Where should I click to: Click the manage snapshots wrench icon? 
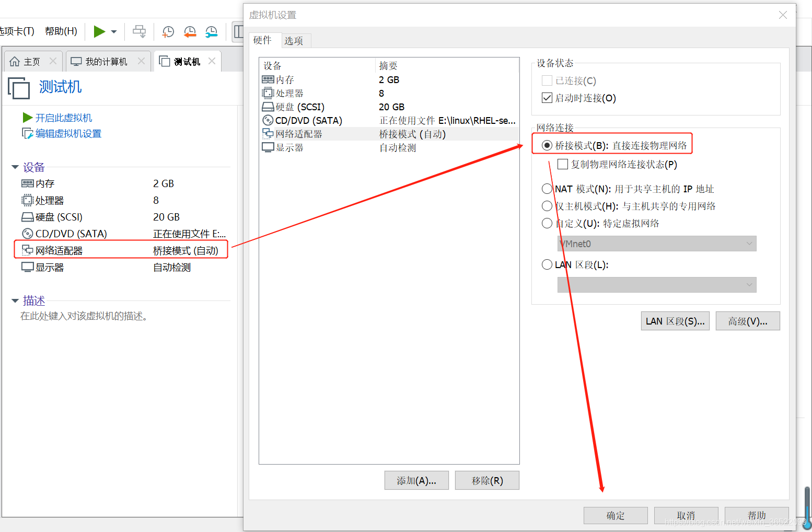[211, 32]
